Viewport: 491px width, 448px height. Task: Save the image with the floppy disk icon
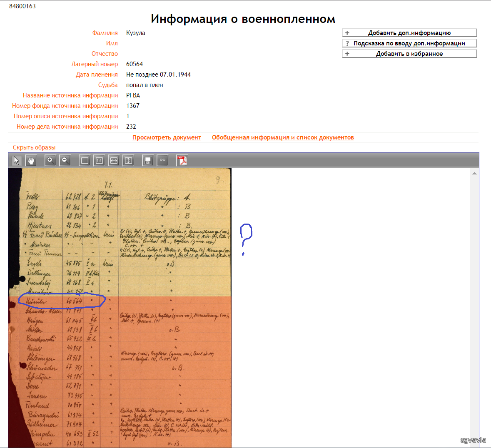[x=148, y=161]
